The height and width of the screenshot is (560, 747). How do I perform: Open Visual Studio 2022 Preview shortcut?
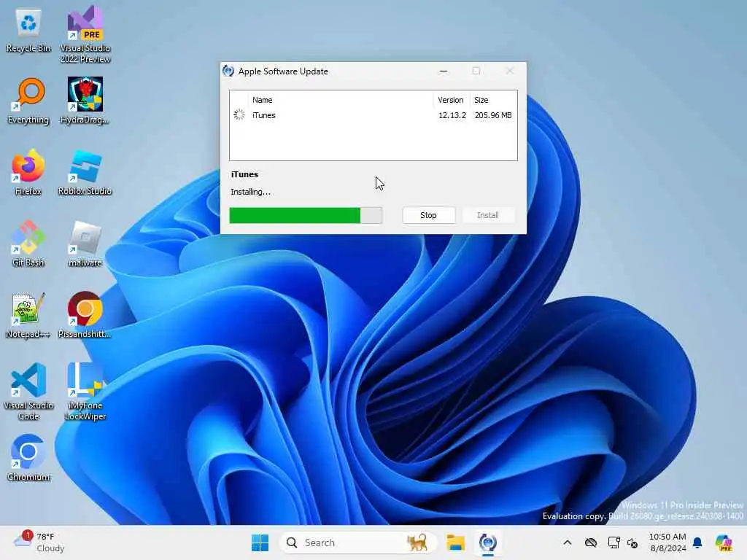click(85, 34)
